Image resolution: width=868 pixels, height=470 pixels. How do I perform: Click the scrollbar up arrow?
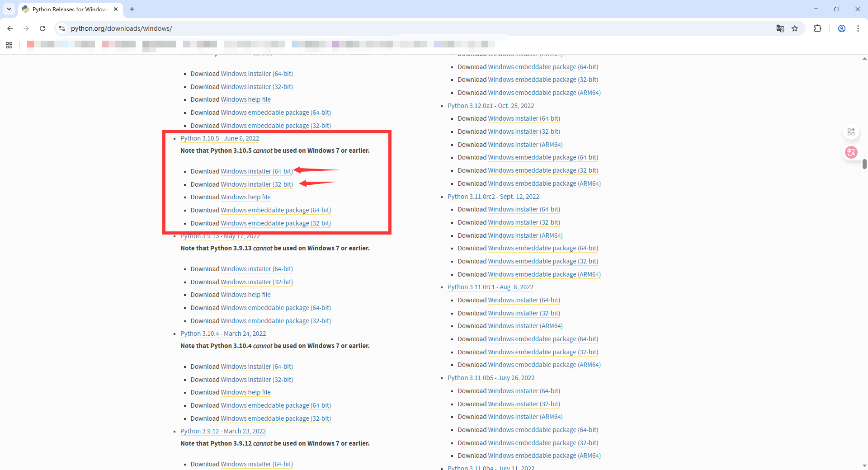pyautogui.click(x=864, y=58)
